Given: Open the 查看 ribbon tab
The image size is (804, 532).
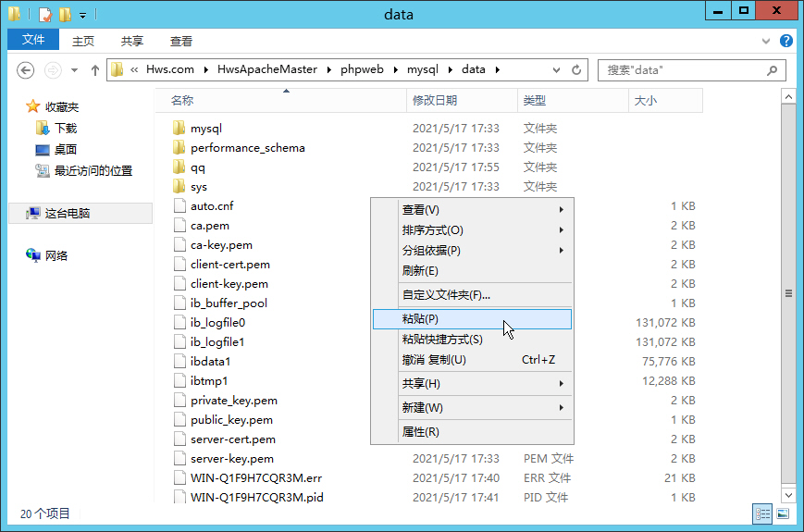Looking at the screenshot, I should click(181, 41).
